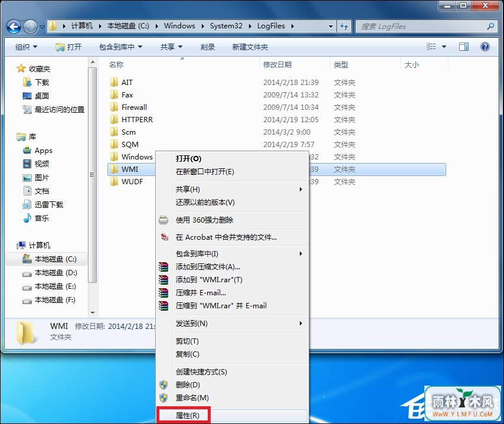
Task: Go back with the blue Back arrow
Action: (x=14, y=27)
